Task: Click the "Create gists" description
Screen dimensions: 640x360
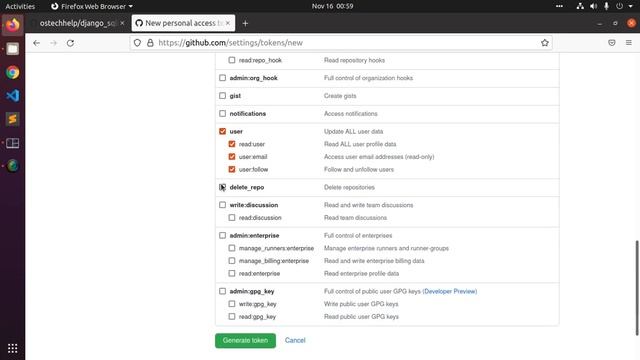Action: click(x=340, y=96)
